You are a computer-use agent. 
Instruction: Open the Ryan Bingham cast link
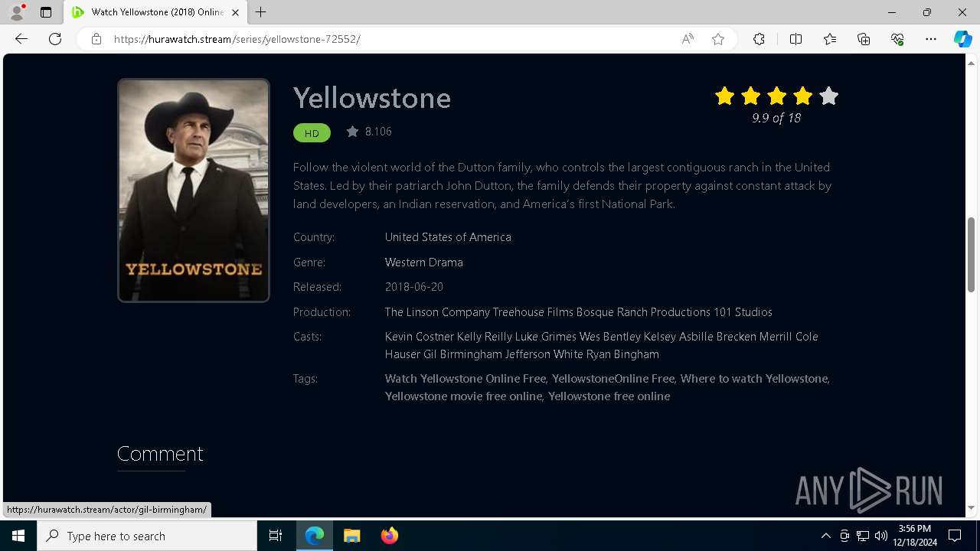623,354
